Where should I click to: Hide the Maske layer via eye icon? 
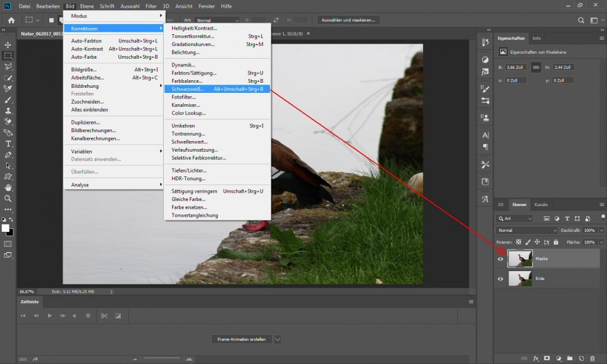tap(501, 258)
